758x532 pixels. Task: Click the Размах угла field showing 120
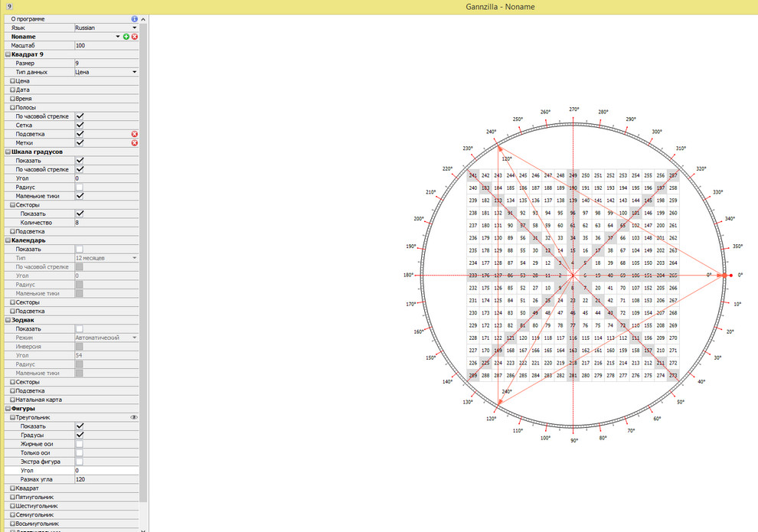(106, 479)
